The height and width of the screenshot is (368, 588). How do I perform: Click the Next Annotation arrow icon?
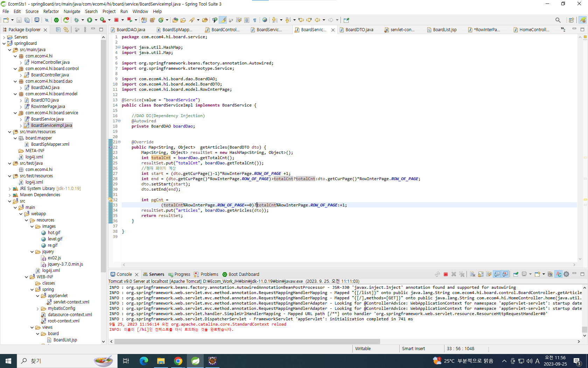pos(274,20)
